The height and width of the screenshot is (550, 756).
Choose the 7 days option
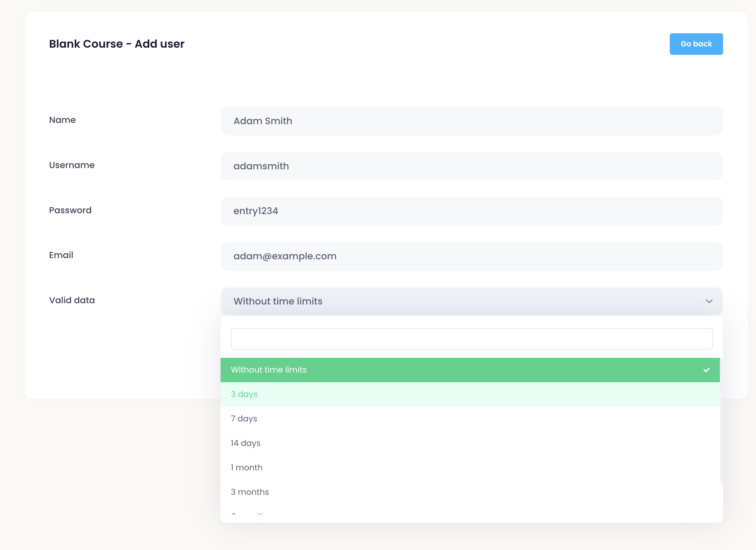point(244,419)
